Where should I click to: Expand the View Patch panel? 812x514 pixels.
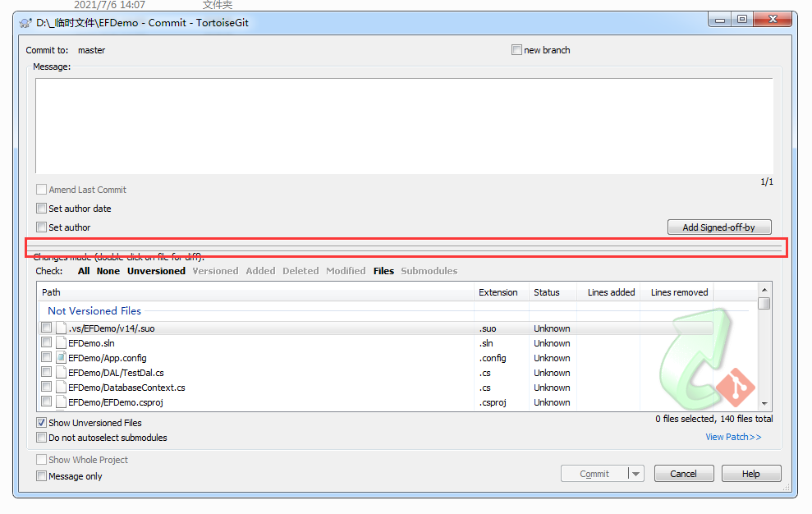733,437
